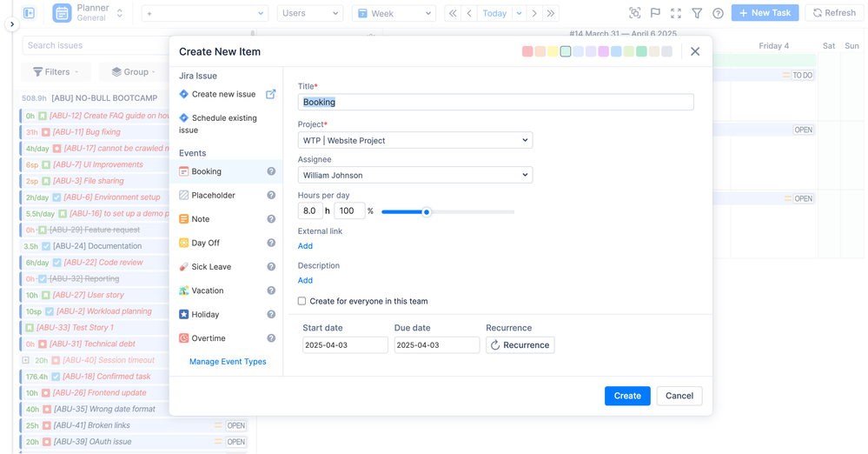This screenshot has height=454, width=868.
Task: Open help for Placeholder event type
Action: [271, 195]
